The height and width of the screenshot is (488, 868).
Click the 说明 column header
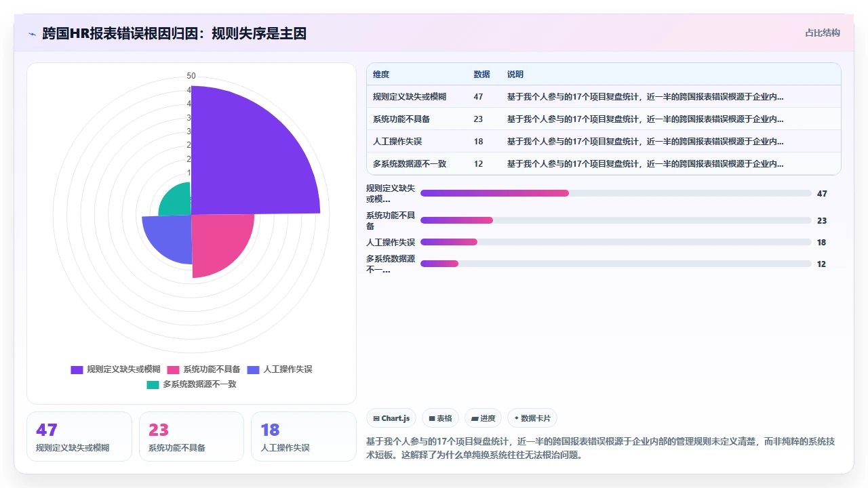pos(515,75)
